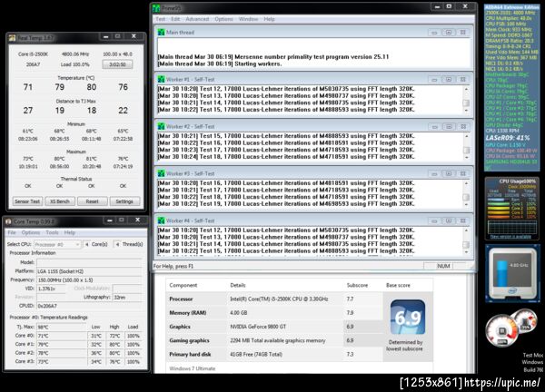Click the 6.9 Windows Experience base score badge

tap(408, 317)
